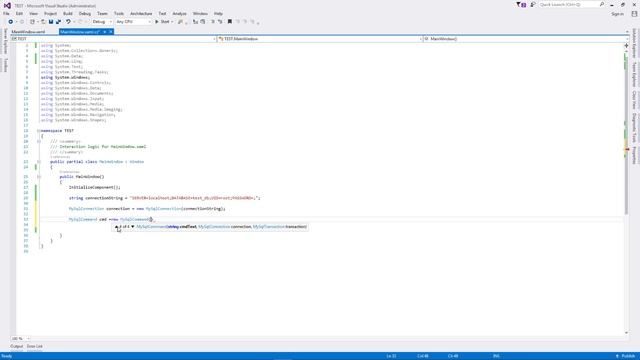Open the Output panel tab
This screenshot has height=360, width=640.
click(x=17, y=347)
